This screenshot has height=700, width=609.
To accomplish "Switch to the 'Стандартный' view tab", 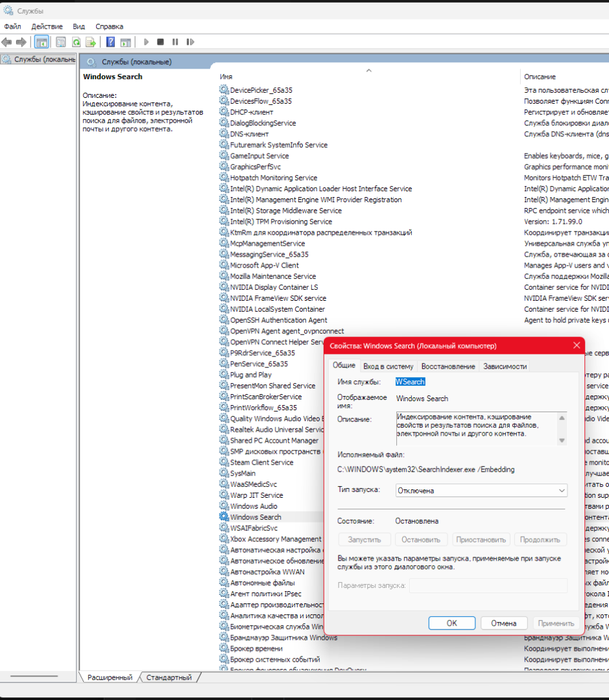I will coord(169,677).
